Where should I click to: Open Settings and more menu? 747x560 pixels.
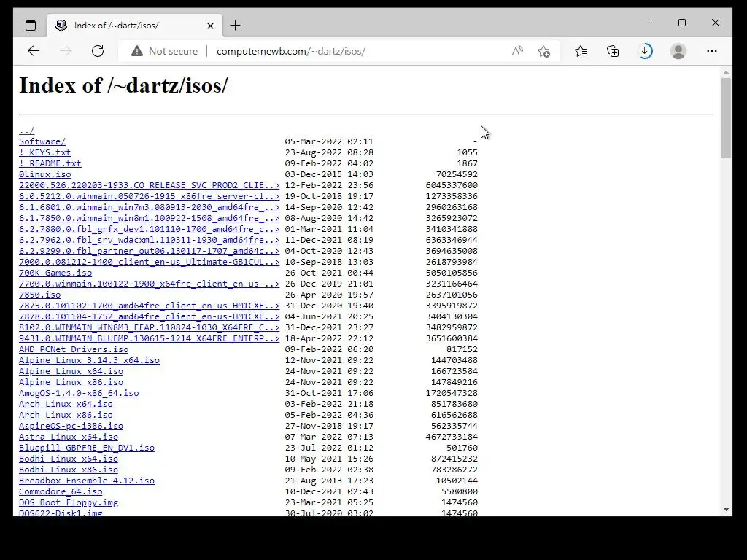712,51
